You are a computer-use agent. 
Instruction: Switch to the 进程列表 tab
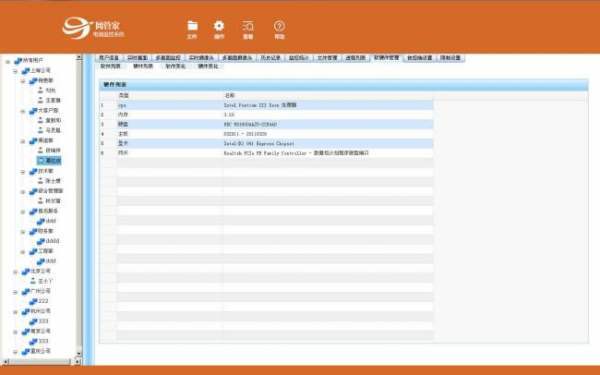(355, 58)
